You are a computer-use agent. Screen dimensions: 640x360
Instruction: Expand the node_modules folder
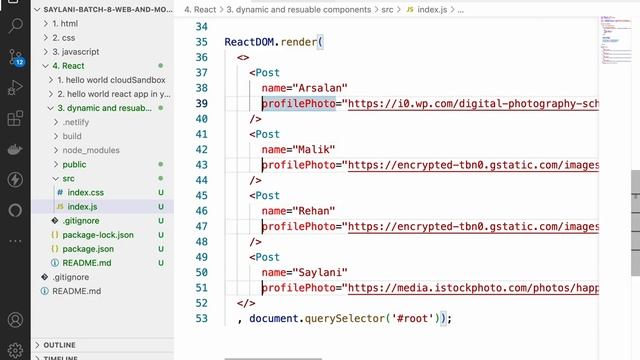pyautogui.click(x=102, y=150)
